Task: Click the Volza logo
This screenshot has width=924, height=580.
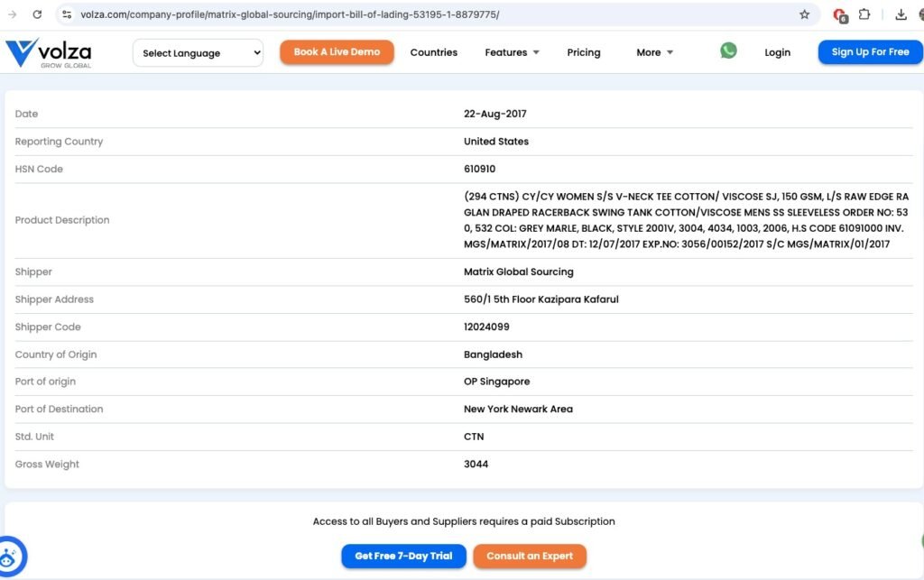Action: 50,53
